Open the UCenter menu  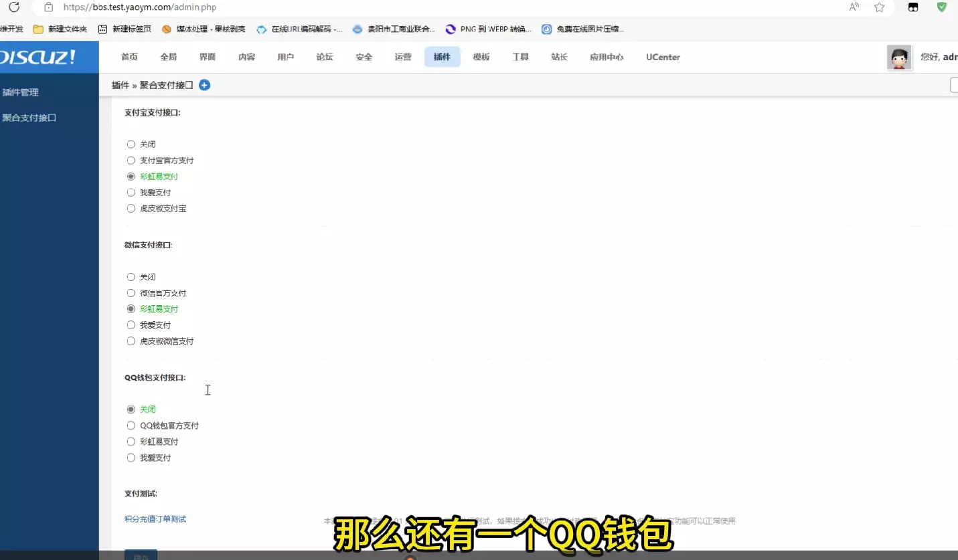coord(663,57)
